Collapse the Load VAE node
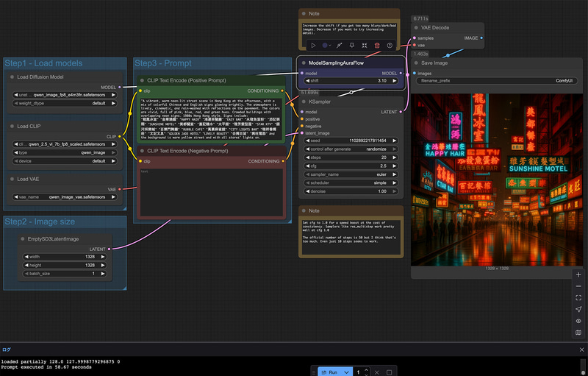This screenshot has height=376, width=588. pyautogui.click(x=12, y=180)
